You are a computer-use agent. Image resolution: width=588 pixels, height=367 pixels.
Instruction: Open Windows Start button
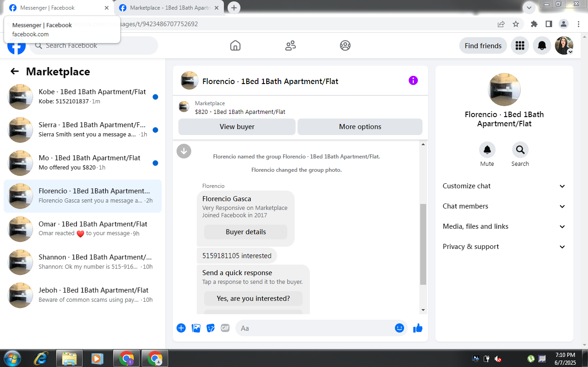[x=12, y=358]
